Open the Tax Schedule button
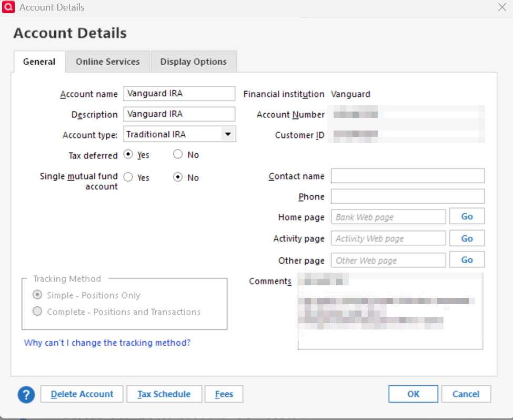 164,394
